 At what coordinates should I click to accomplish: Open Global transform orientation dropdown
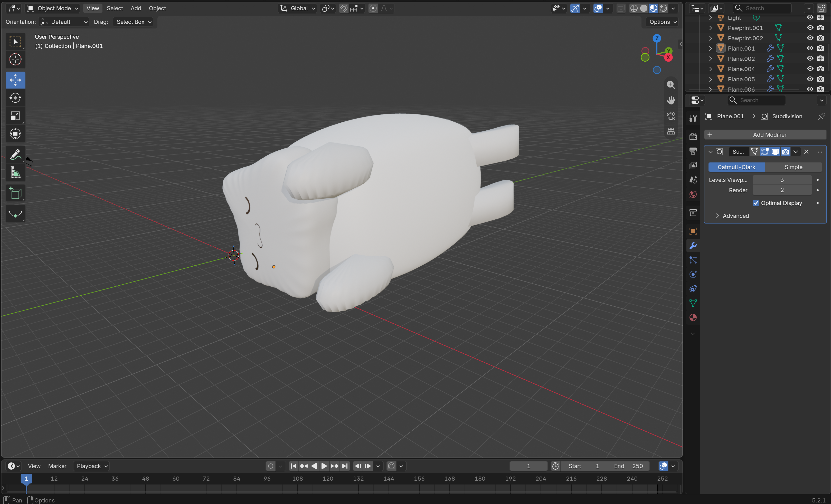click(x=297, y=8)
